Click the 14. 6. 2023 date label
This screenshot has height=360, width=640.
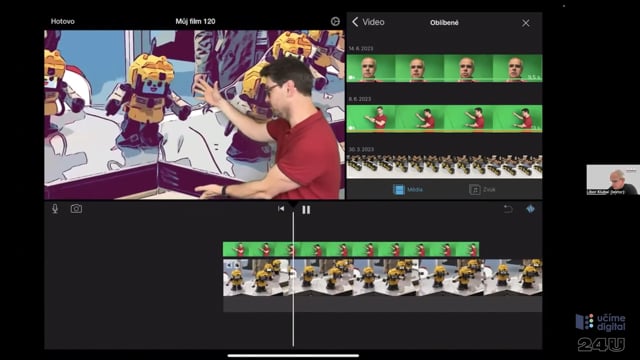click(x=361, y=48)
